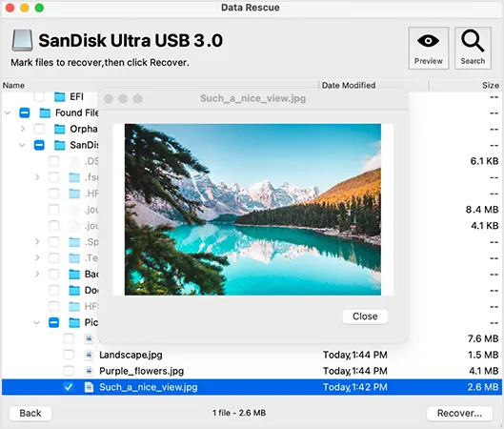Check the Landscape.jpg checkbox
The height and width of the screenshot is (429, 504).
point(69,355)
